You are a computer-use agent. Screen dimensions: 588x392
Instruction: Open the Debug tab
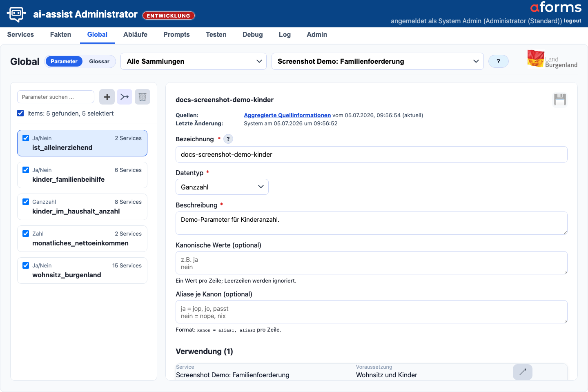(x=253, y=35)
